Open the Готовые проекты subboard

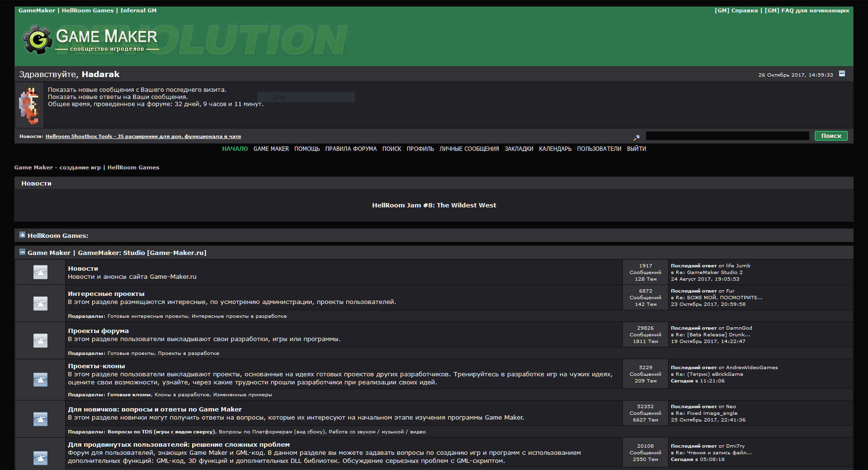pos(131,353)
